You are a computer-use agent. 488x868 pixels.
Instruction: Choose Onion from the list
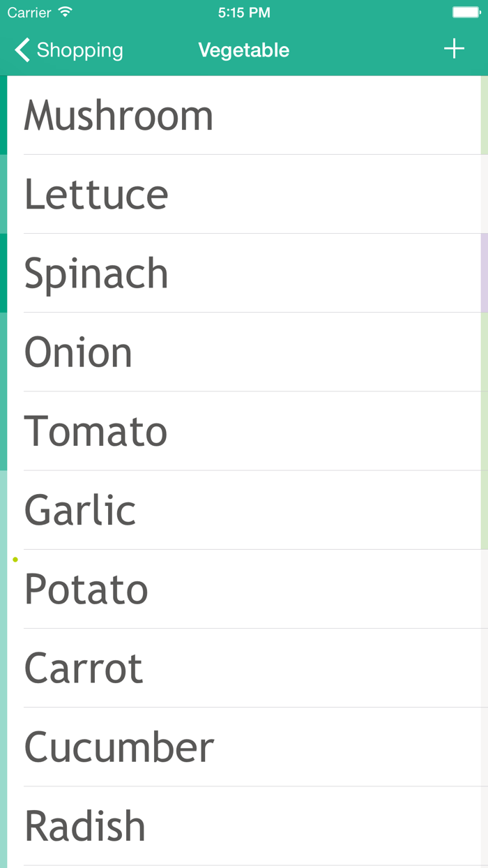coord(78,352)
